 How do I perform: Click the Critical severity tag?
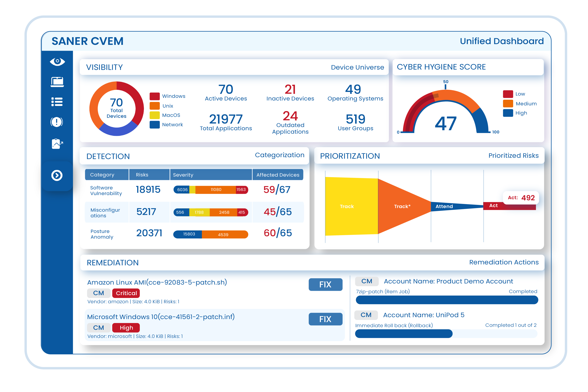pyautogui.click(x=126, y=293)
